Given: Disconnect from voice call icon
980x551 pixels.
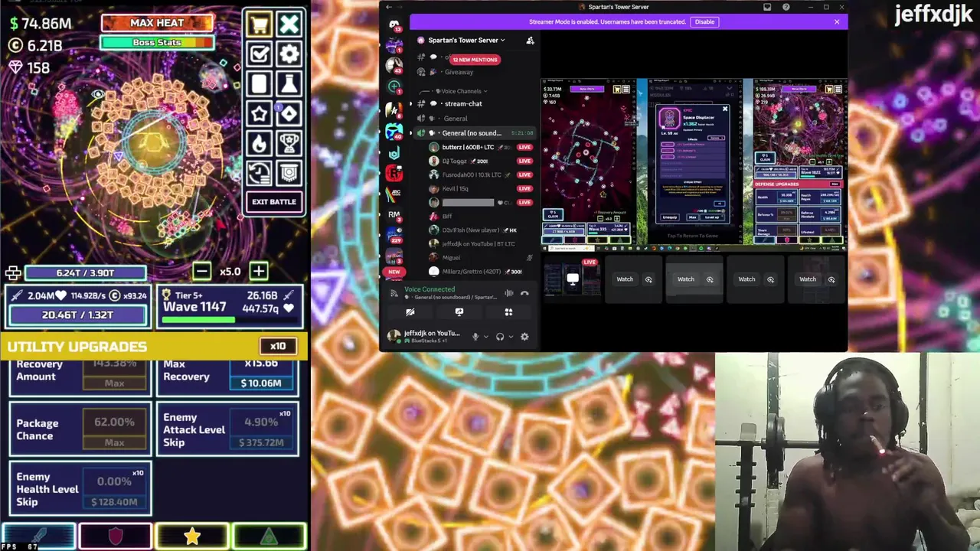Looking at the screenshot, I should (x=524, y=293).
